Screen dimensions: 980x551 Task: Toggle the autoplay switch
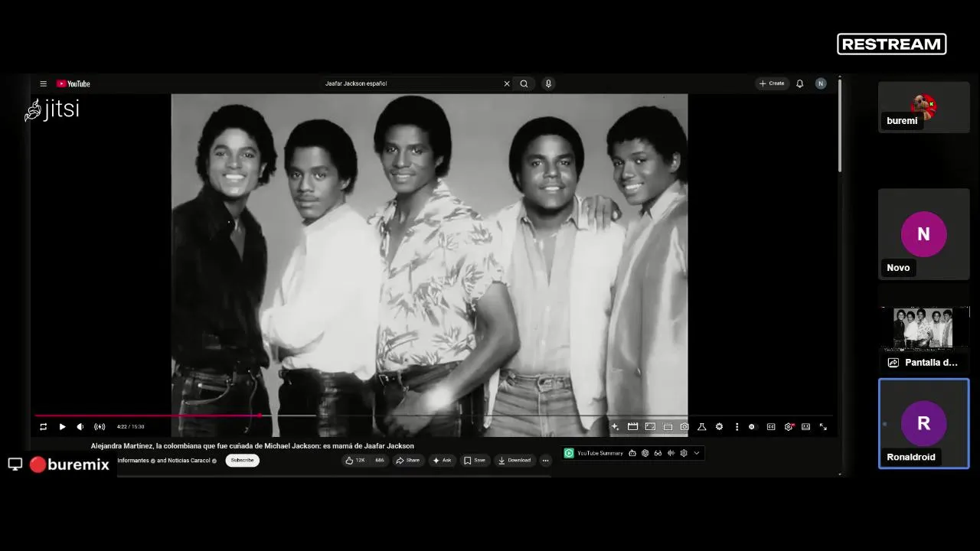(x=753, y=426)
